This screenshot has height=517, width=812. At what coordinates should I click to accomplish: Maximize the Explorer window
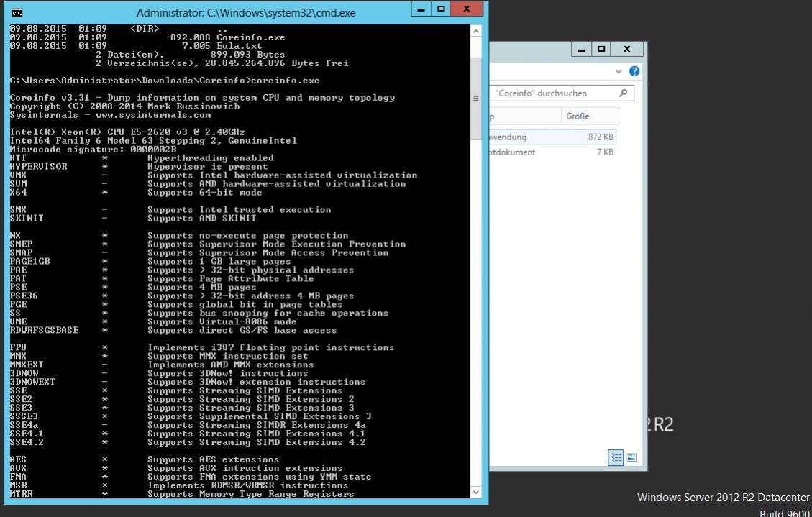pos(601,49)
